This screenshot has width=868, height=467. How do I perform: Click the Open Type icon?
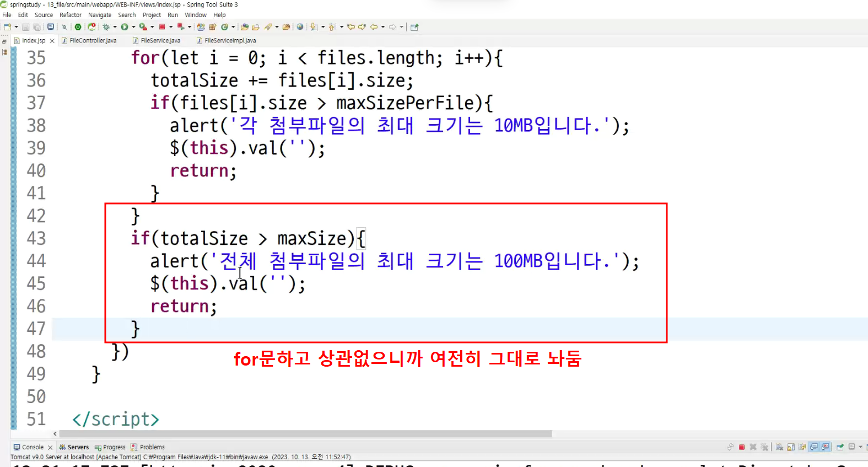coord(244,27)
